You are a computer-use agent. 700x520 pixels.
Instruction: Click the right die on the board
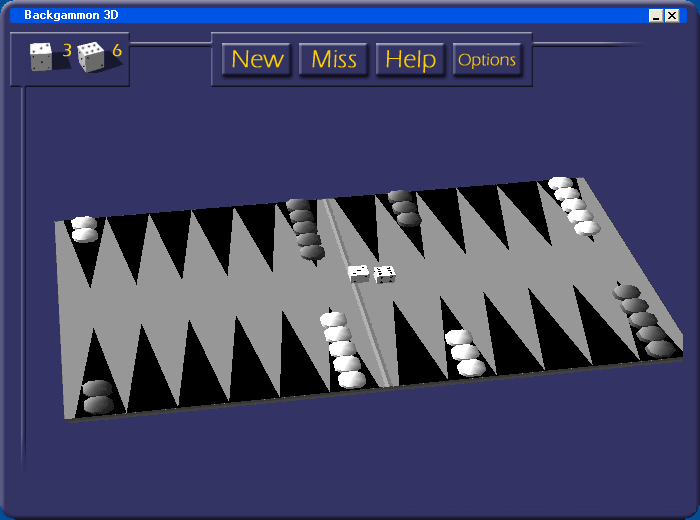tap(384, 273)
